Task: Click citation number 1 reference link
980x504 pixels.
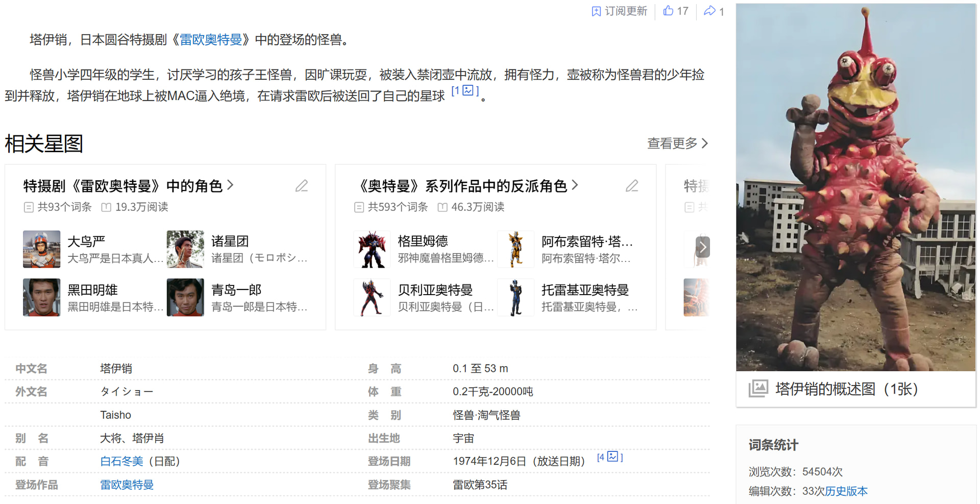Action: 456,90
